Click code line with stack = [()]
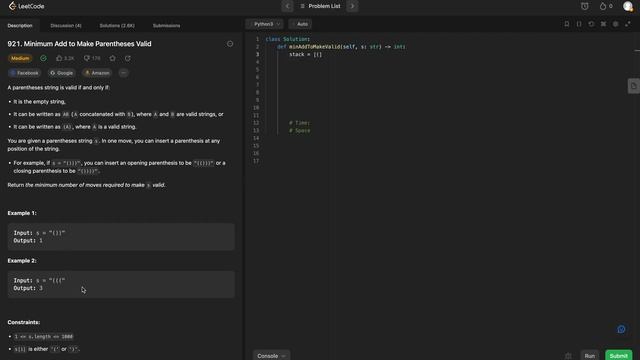This screenshot has width=640, height=360. (305, 54)
